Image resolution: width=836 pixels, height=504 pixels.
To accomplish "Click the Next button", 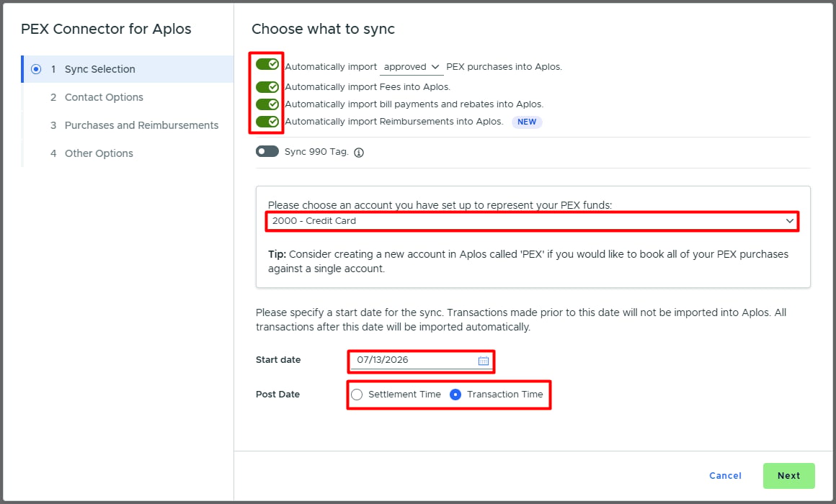I will (788, 476).
